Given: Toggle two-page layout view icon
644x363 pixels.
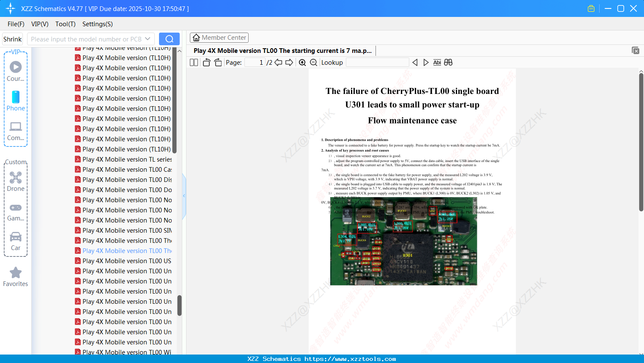Looking at the screenshot, I should point(194,63).
